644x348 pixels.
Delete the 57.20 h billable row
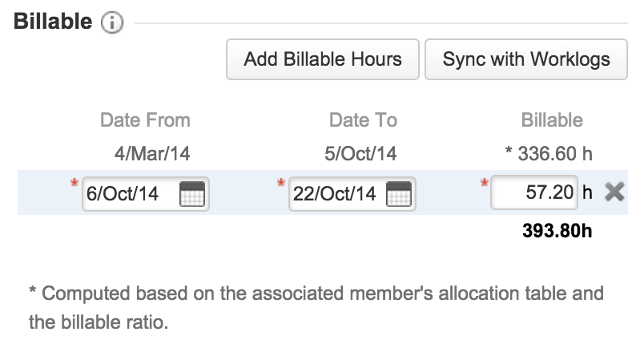614,192
